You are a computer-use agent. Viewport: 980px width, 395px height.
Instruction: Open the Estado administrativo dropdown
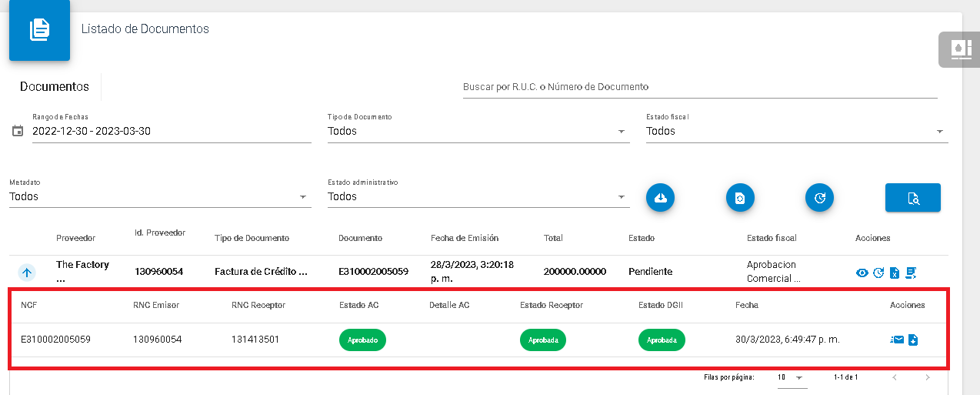pyautogui.click(x=478, y=197)
